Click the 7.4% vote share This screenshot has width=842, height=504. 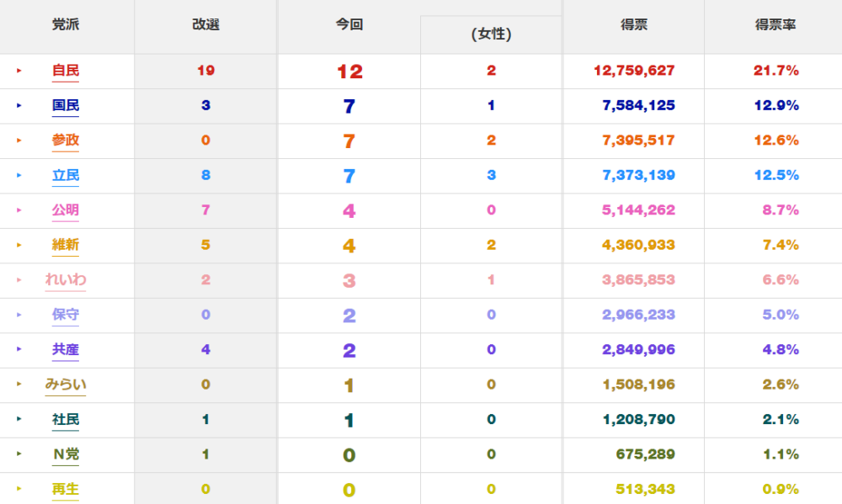pyautogui.click(x=781, y=245)
